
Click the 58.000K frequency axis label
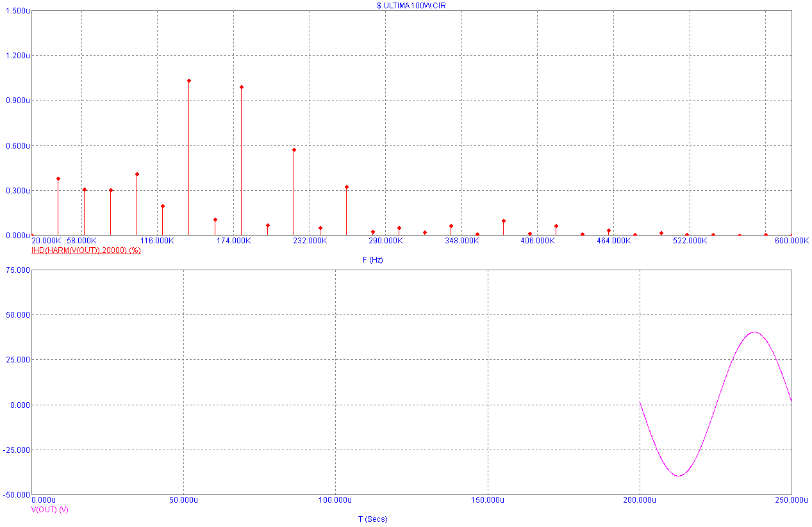82,241
